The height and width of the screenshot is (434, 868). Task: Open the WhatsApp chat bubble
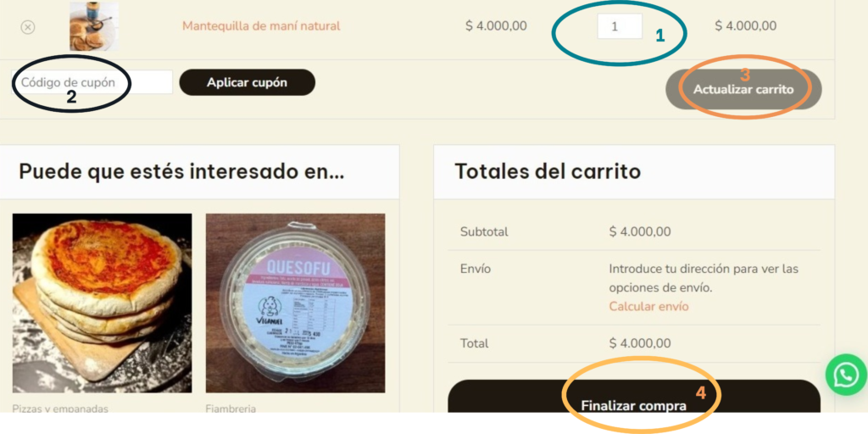pyautogui.click(x=846, y=375)
